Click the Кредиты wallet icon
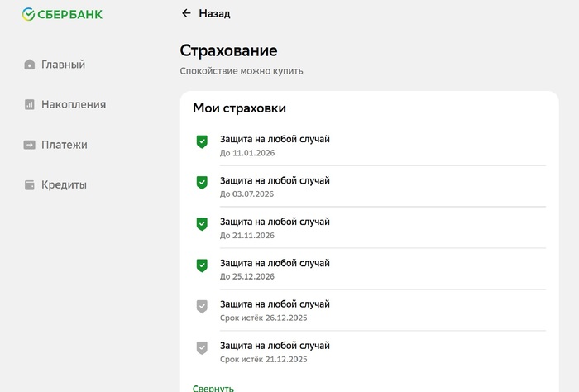The height and width of the screenshot is (392, 579). [x=30, y=185]
